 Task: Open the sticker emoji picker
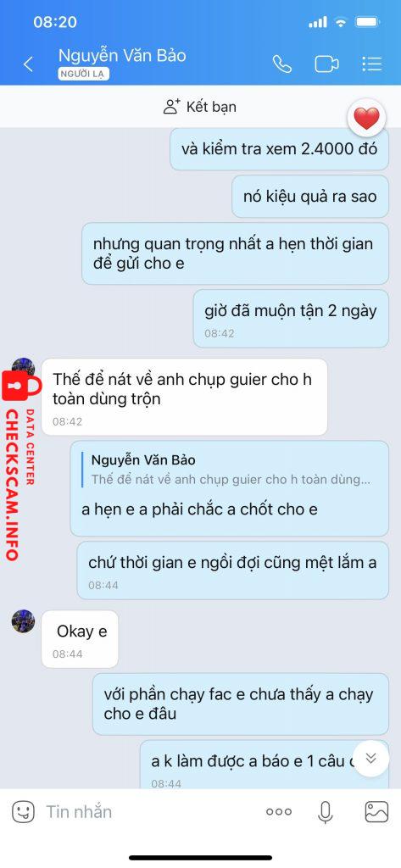23,811
